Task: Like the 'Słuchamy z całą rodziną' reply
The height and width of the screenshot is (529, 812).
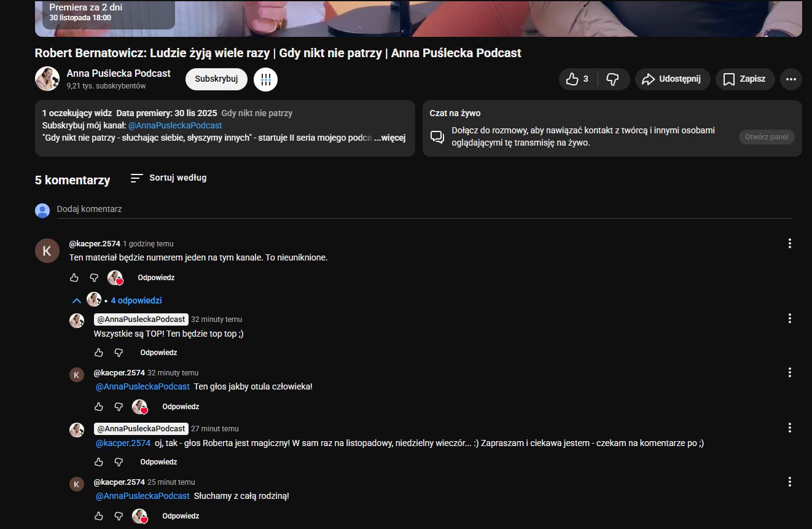Action: click(x=99, y=516)
